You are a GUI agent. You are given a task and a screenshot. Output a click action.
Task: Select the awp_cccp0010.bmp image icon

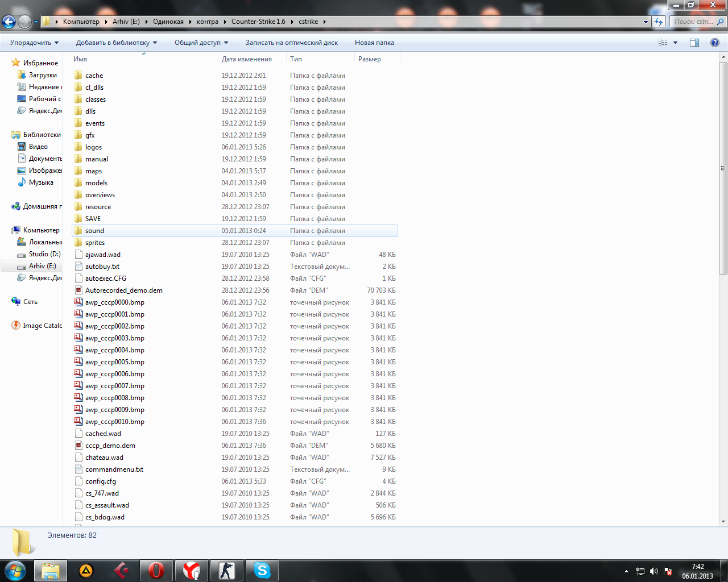tap(78, 422)
